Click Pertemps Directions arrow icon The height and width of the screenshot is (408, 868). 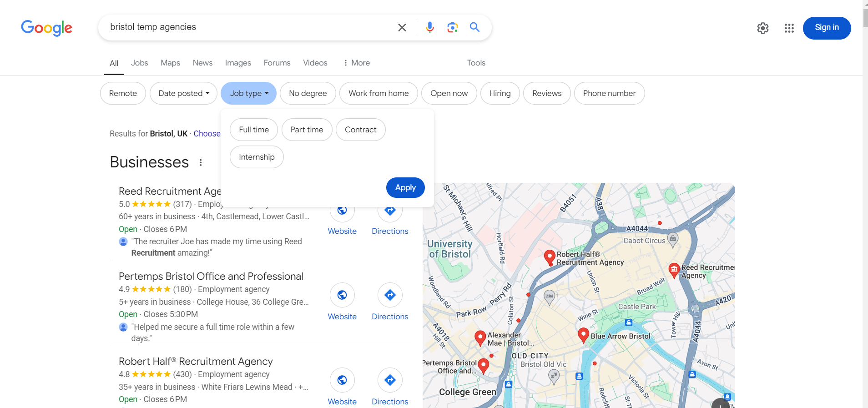[x=390, y=295]
